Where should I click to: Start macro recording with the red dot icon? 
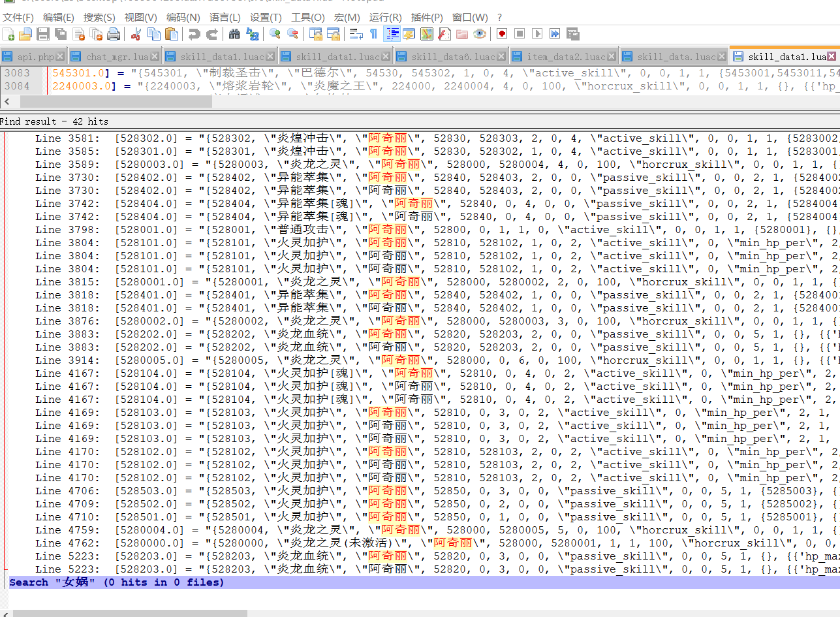point(502,34)
